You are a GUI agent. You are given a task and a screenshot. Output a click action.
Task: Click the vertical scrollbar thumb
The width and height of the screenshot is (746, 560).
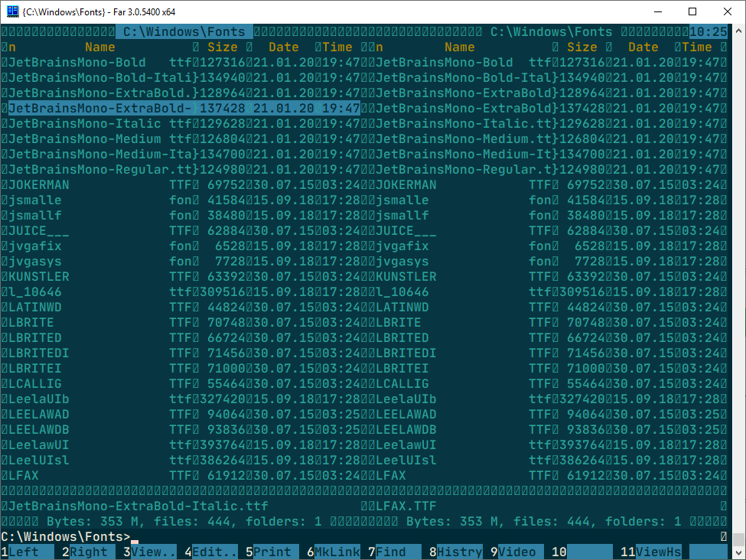[738, 539]
